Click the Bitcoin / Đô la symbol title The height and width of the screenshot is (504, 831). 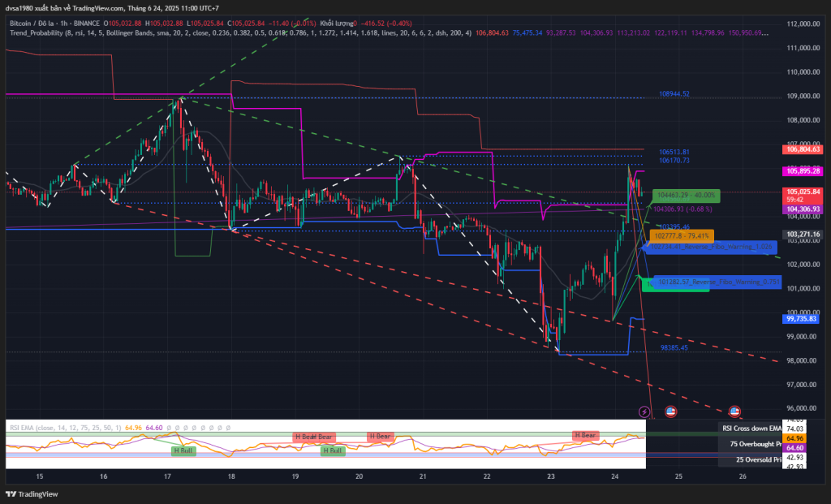(x=32, y=24)
